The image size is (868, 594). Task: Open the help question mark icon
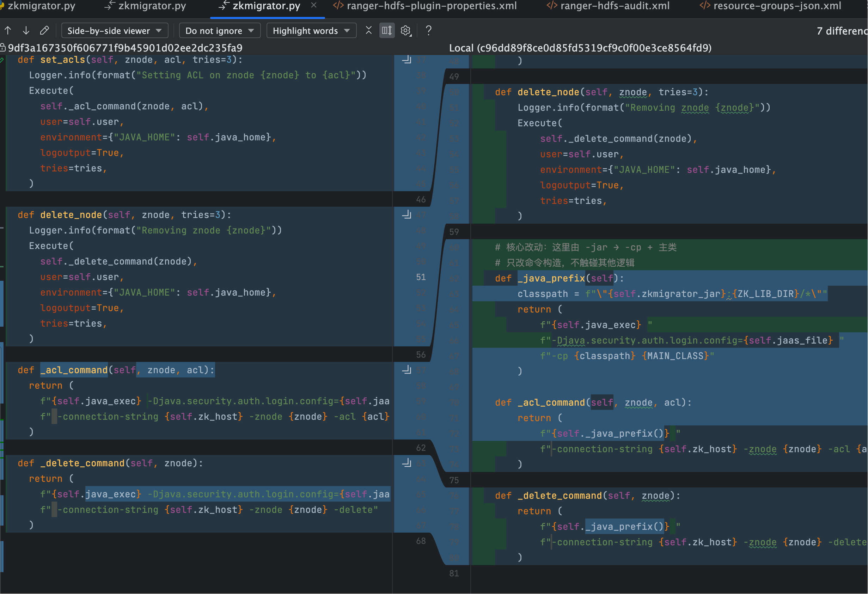click(428, 31)
